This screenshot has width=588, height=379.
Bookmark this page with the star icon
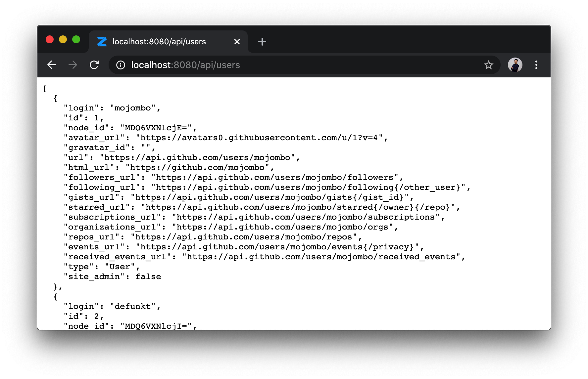click(x=489, y=65)
